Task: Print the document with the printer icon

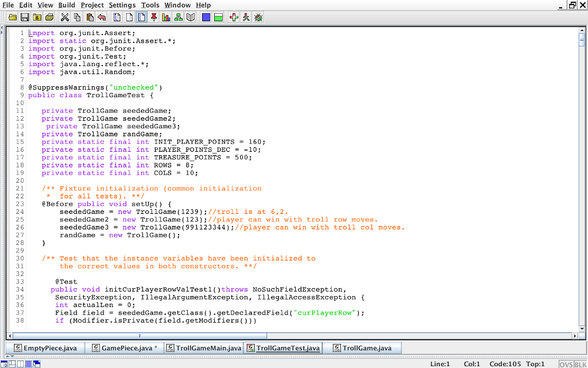Action: [50, 17]
